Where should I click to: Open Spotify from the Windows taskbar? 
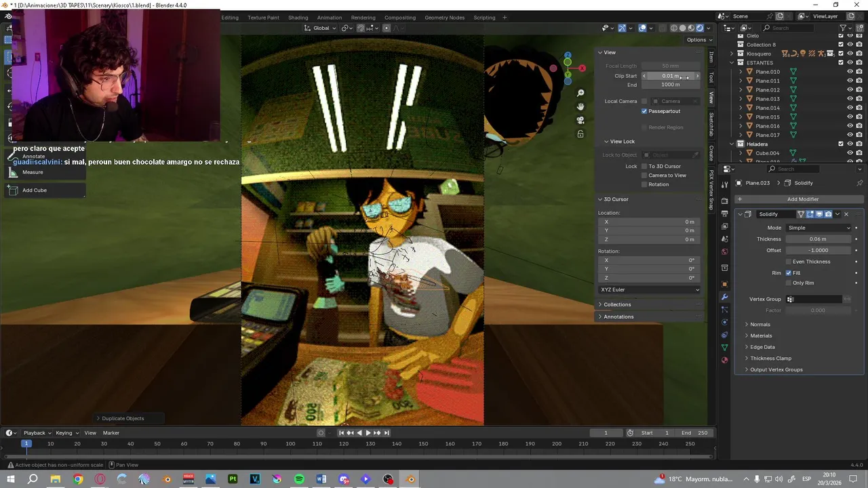[299, 479]
